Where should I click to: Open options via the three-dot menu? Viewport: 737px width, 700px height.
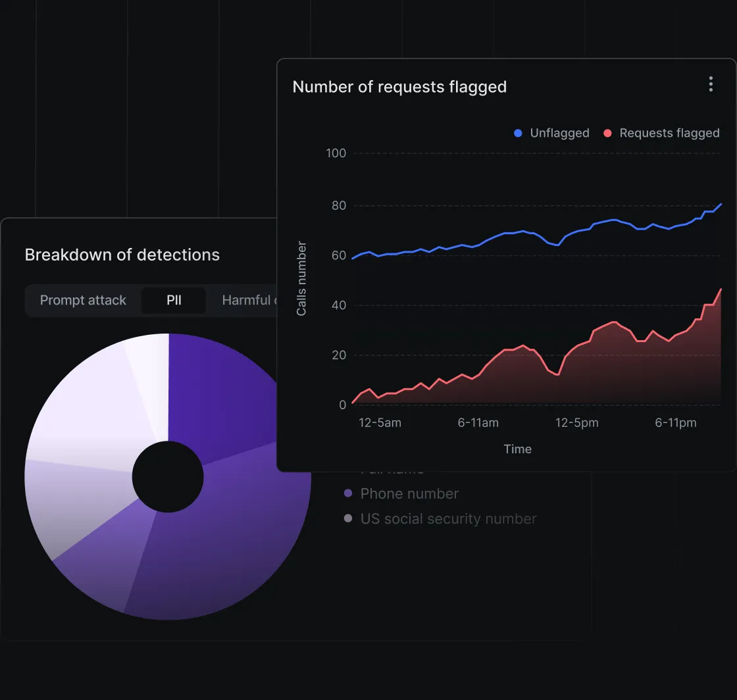pyautogui.click(x=711, y=84)
